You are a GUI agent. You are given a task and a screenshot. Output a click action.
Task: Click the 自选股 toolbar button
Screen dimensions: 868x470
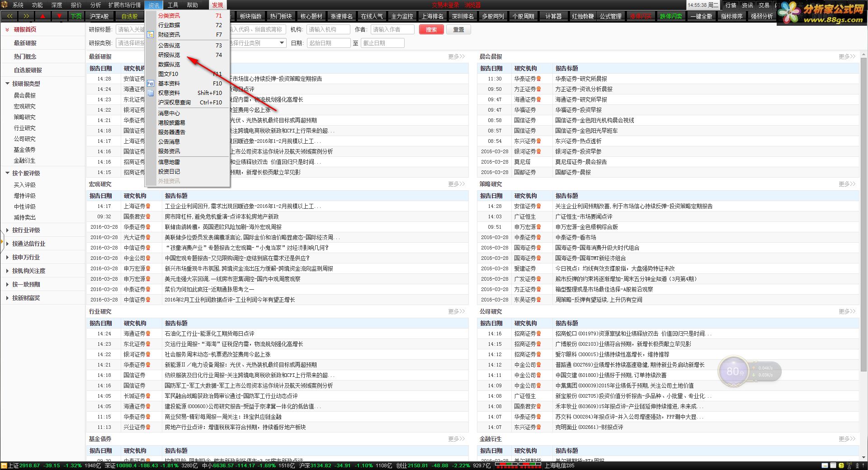(129, 16)
